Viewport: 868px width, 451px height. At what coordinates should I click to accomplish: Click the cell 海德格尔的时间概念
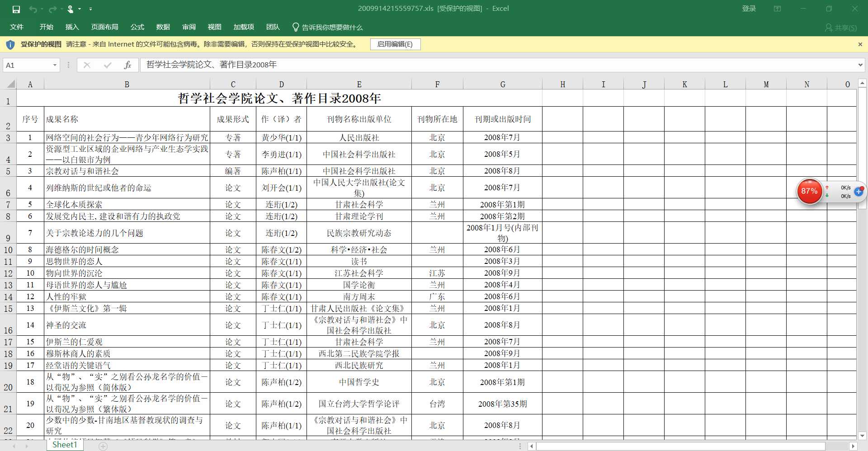click(127, 249)
